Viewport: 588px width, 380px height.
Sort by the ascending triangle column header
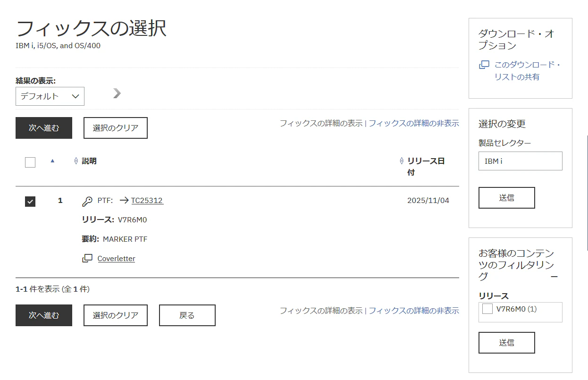[52, 160]
